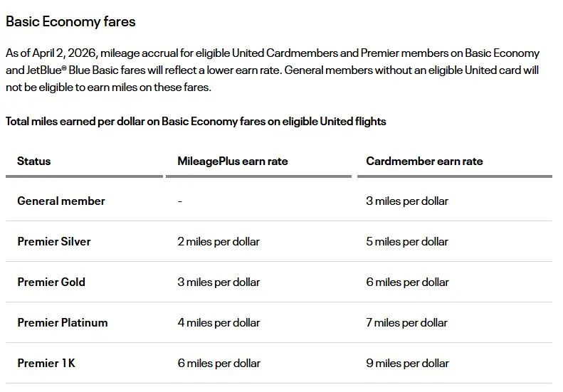The width and height of the screenshot is (563, 392).
Task: Select the Cardmember earn rate column header
Action: 424,161
